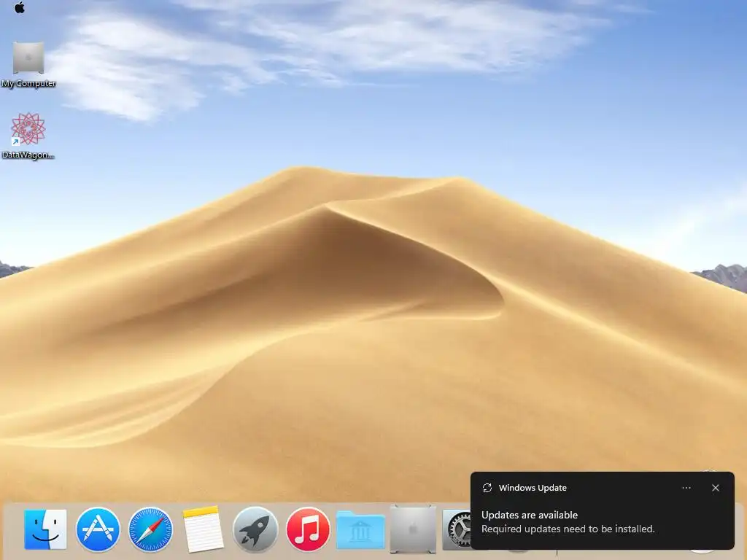
Task: Open the Notes dock icon
Action: click(x=203, y=529)
